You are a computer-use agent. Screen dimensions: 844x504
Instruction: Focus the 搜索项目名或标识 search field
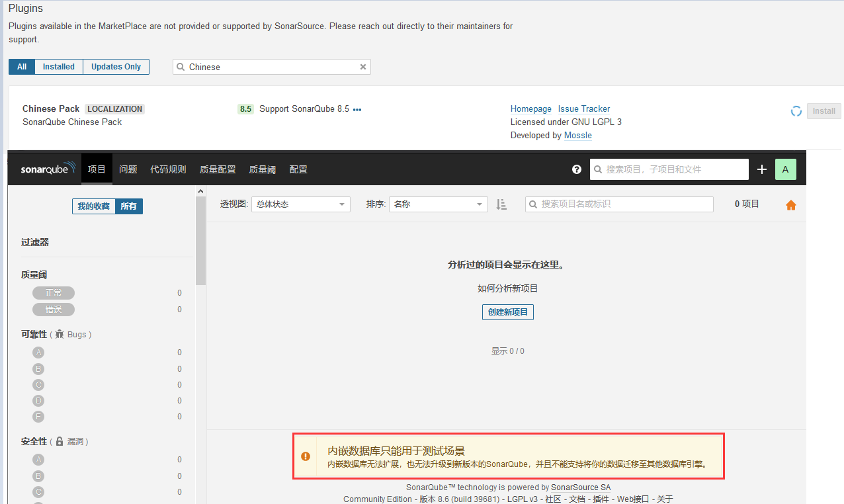(619, 204)
